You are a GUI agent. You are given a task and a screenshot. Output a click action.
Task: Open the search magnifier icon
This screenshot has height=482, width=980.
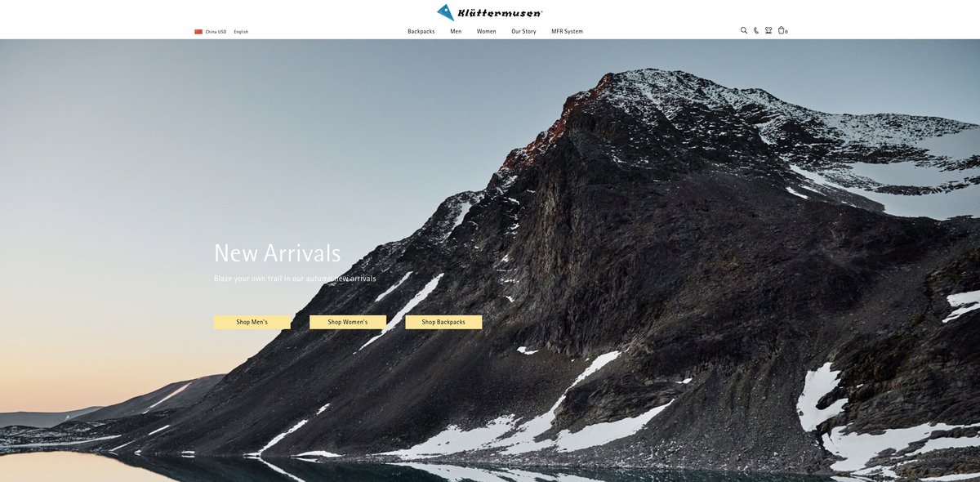coord(744,30)
